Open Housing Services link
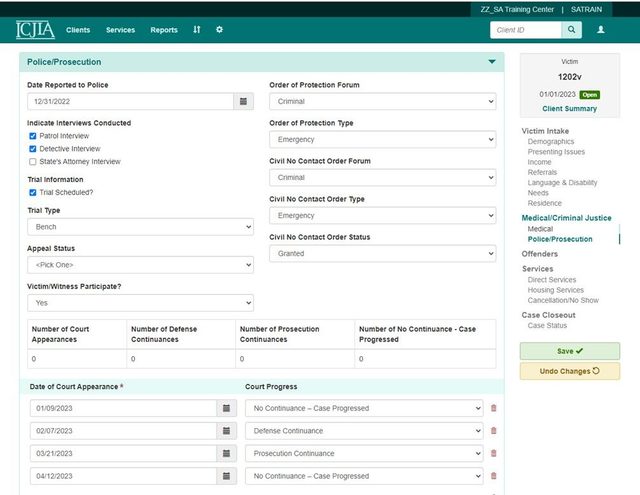Image resolution: width=640 pixels, height=495 pixels. [556, 290]
